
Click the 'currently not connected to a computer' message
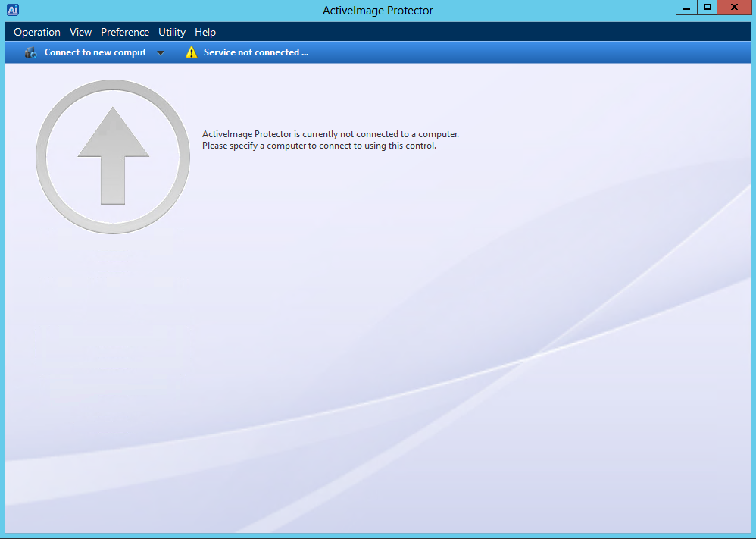coord(330,134)
